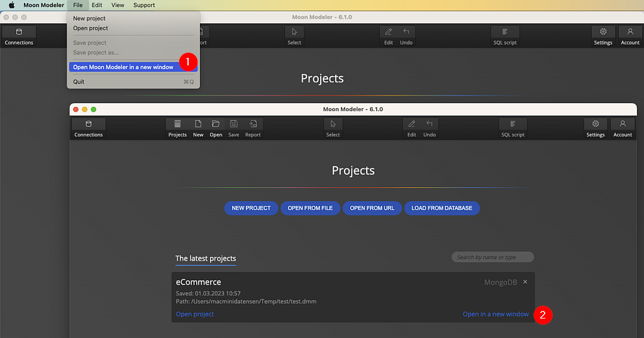Focus the Search by name or type field
Image resolution: width=644 pixels, height=338 pixels.
click(493, 257)
